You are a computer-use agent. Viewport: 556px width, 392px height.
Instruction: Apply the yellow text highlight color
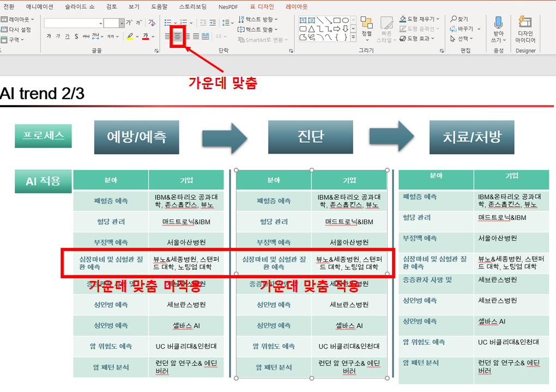pos(130,36)
